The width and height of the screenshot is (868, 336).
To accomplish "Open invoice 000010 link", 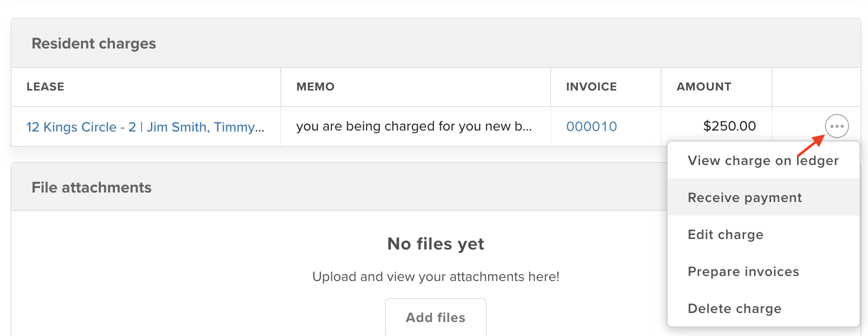I will pyautogui.click(x=591, y=126).
